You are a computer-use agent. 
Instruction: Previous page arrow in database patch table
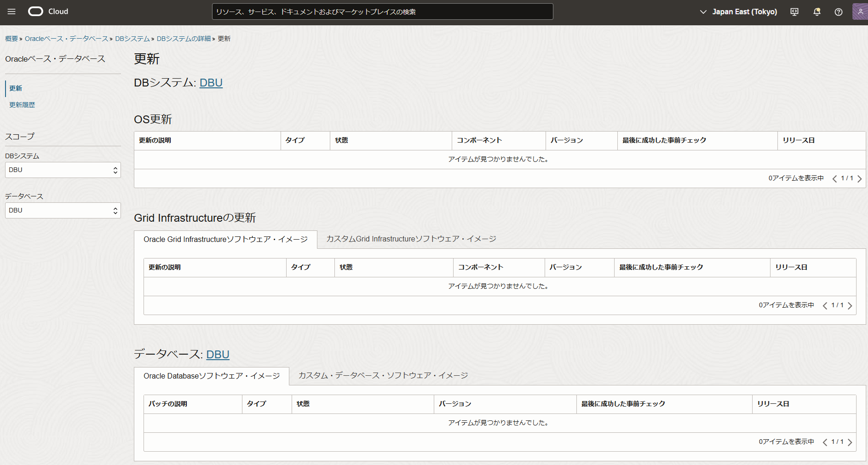pos(825,442)
